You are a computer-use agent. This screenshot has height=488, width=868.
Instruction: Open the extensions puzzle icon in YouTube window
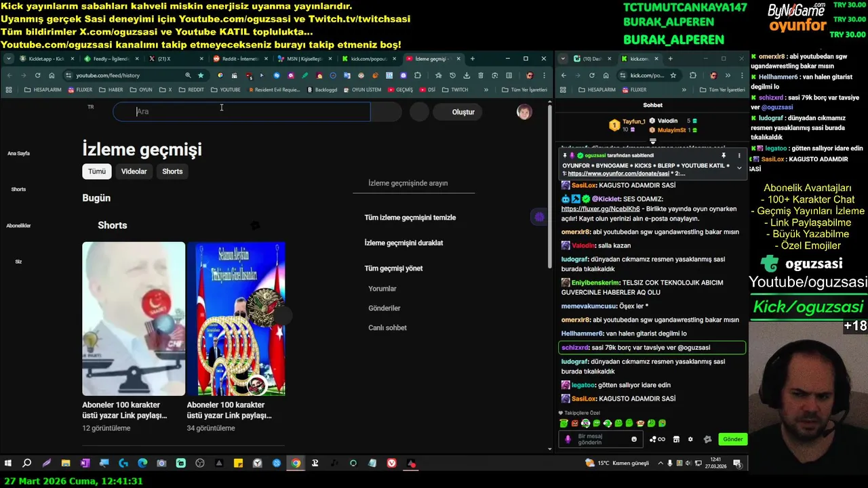[418, 75]
